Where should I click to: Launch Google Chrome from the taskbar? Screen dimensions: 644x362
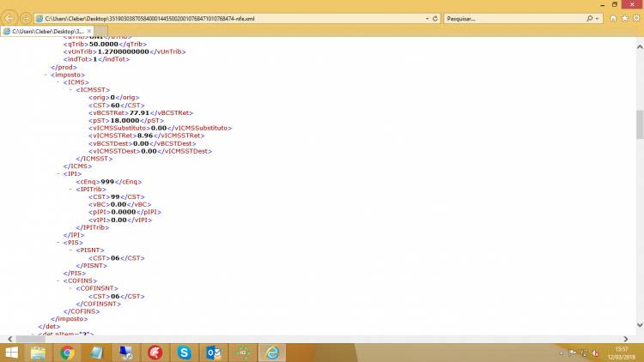pyautogui.click(x=67, y=353)
